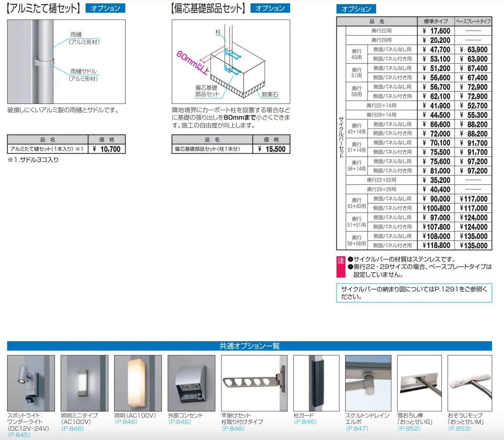Click the vertical サイクルバーセット label
Screen dimensions: 504x440
click(341, 138)
